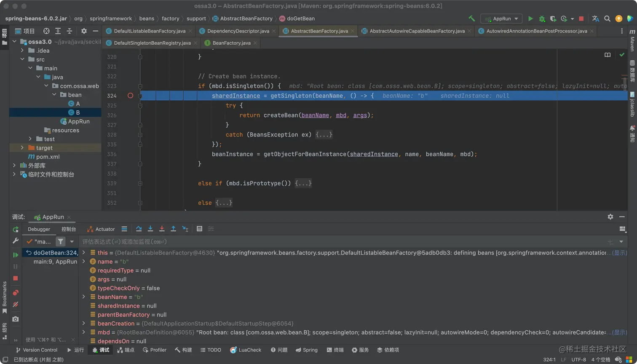Image resolution: width=637 pixels, height=364 pixels.
Task: Open profiler run options dropdown arrow
Action: (x=572, y=19)
